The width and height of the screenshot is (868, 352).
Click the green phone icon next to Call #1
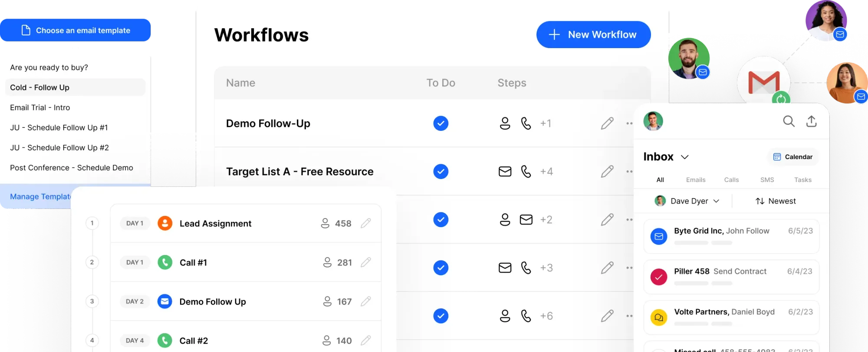[164, 262]
